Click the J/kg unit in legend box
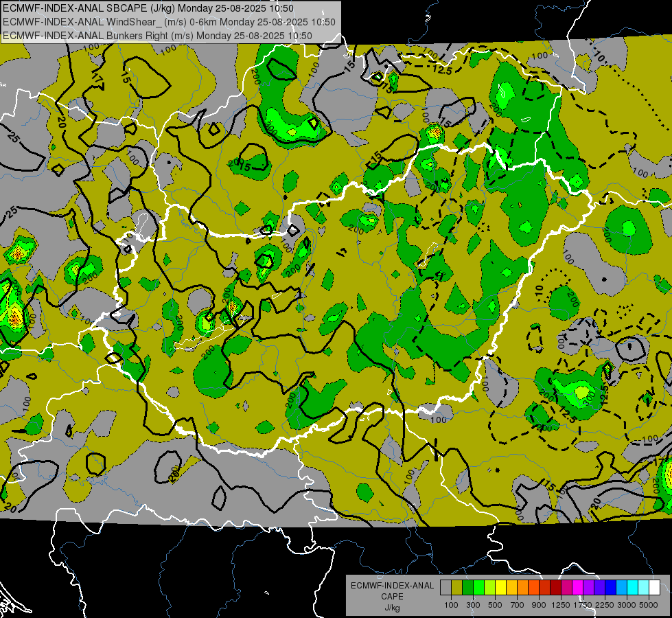Image resolution: width=672 pixels, height=618 pixels. click(392, 608)
